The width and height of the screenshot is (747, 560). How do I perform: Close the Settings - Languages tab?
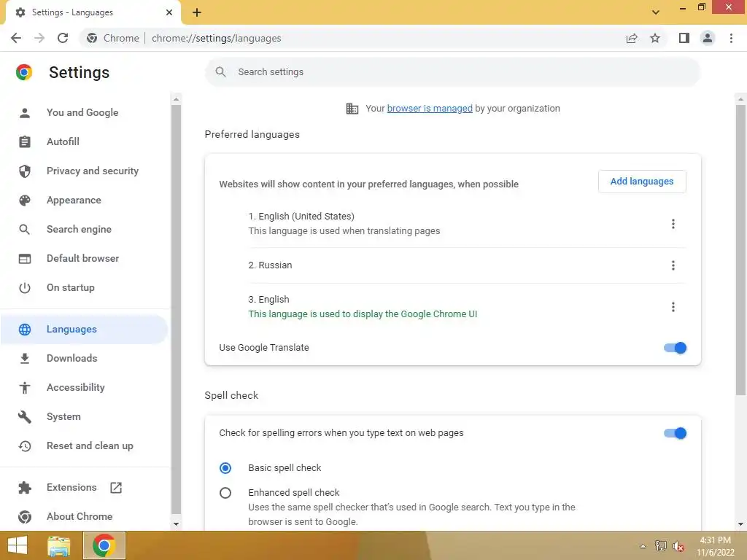coord(169,12)
